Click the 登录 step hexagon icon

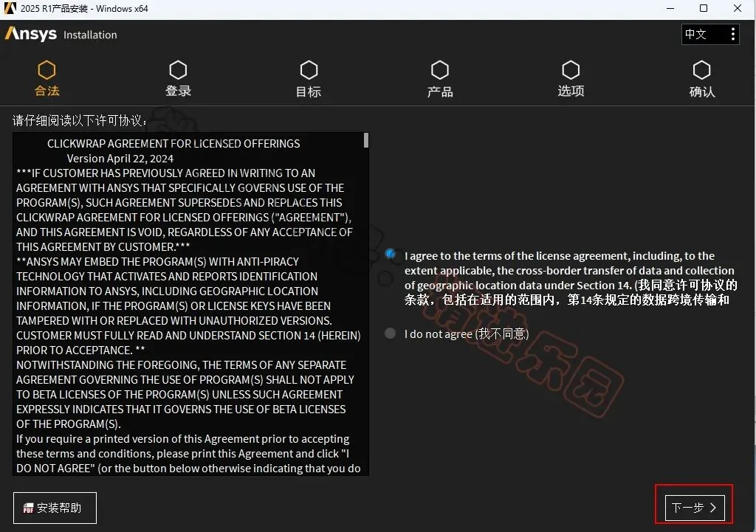click(178, 70)
